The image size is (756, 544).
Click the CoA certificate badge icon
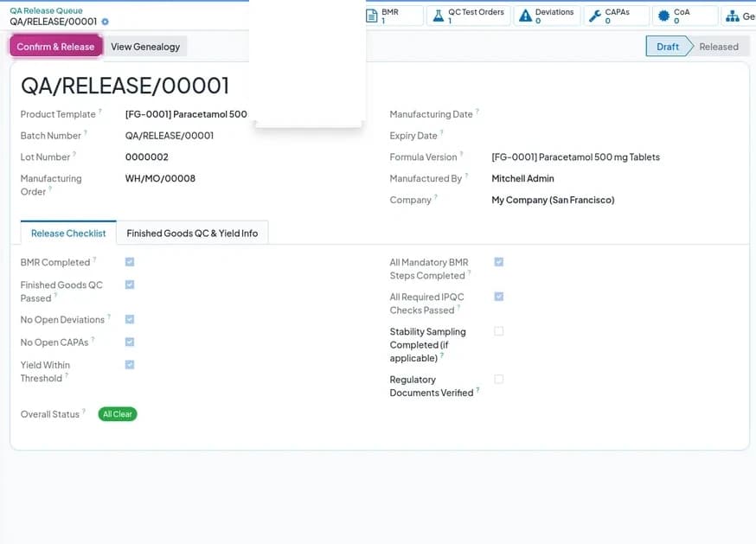click(x=664, y=16)
